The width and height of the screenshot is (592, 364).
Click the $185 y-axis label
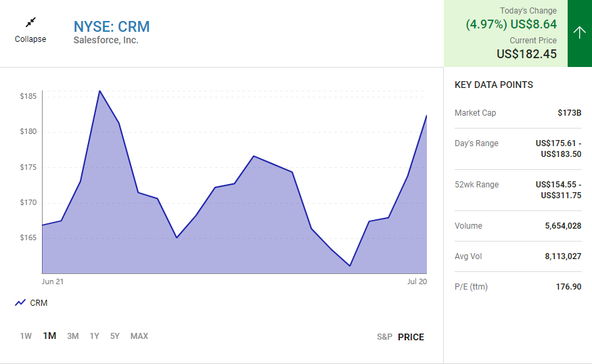coord(28,96)
